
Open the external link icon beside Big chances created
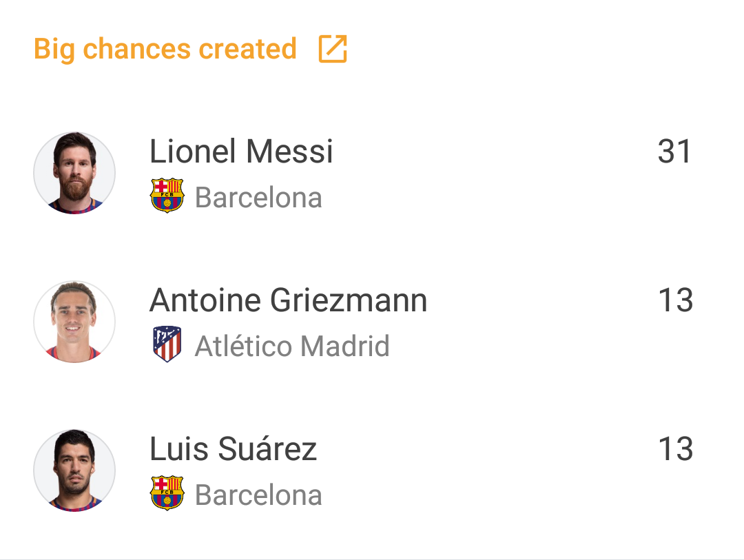point(333,48)
